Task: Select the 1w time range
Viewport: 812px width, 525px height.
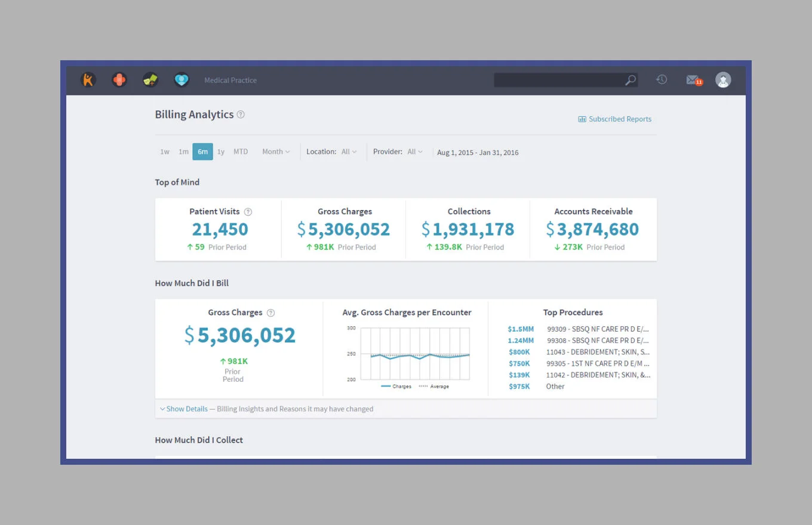Action: click(164, 152)
